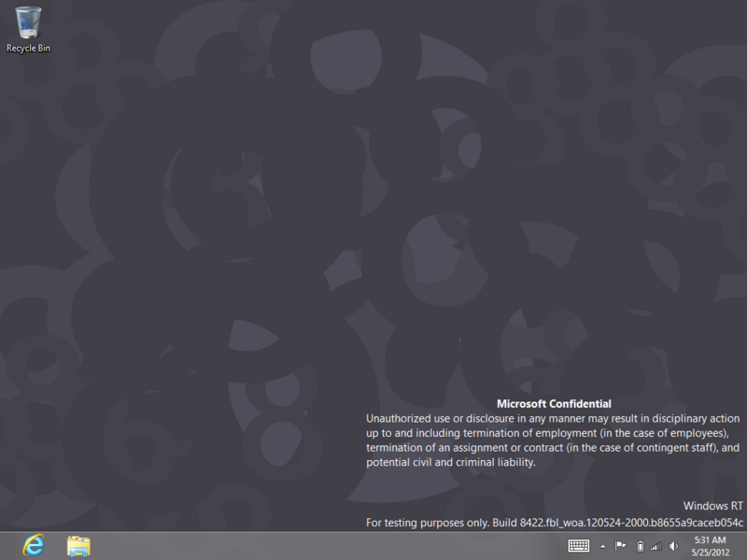747x560 pixels.
Task: Open Action Center flag icon
Action: [620, 546]
